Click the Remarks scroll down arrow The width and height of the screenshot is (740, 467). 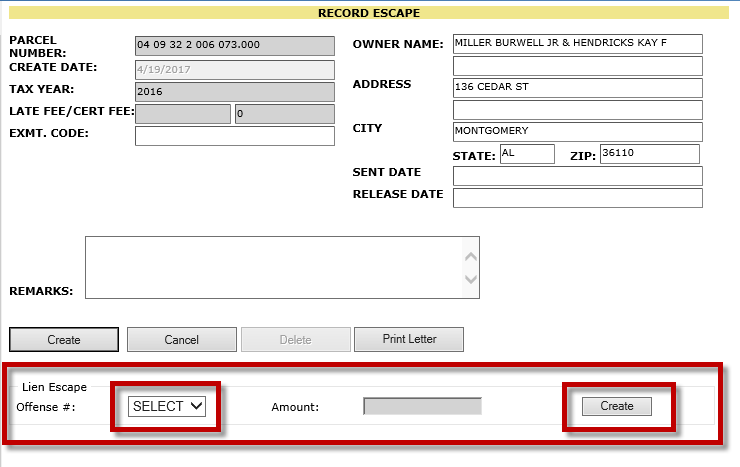click(x=471, y=279)
